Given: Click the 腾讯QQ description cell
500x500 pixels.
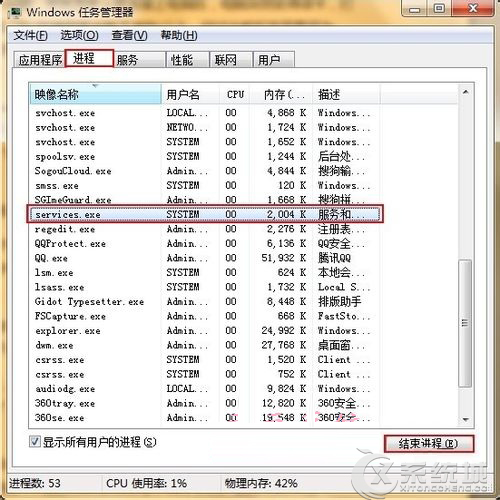Looking at the screenshot, I should [334, 258].
